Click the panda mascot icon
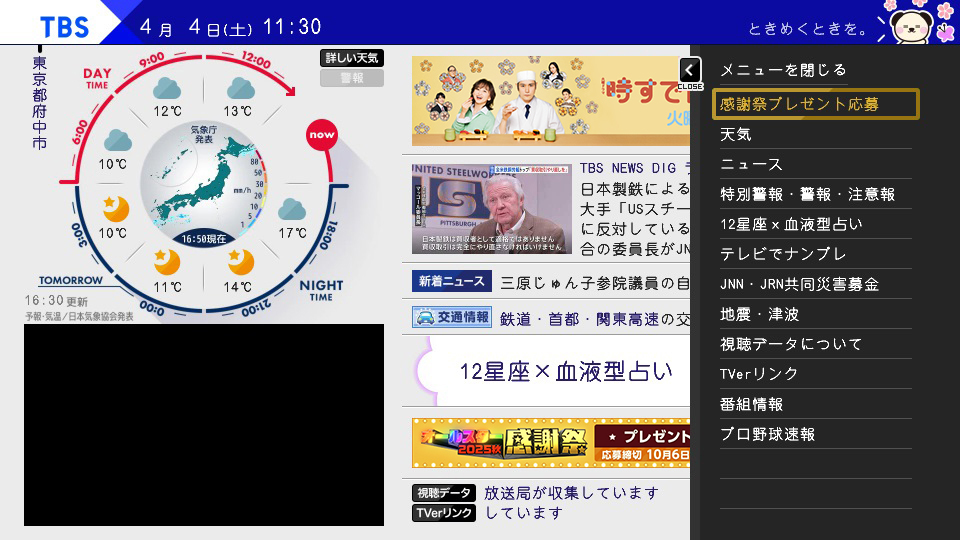The image size is (960, 540). pos(911,25)
